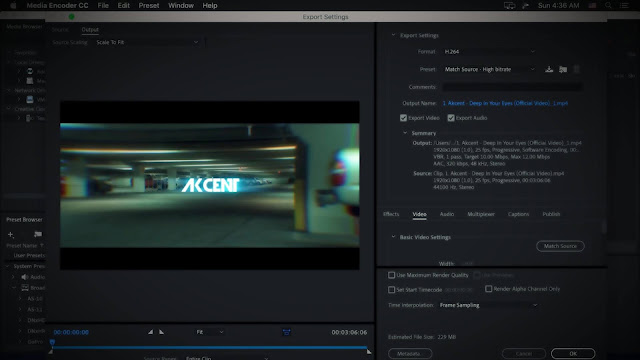Click the add preset plus icon
The image size is (640, 360).
[x=11, y=234]
